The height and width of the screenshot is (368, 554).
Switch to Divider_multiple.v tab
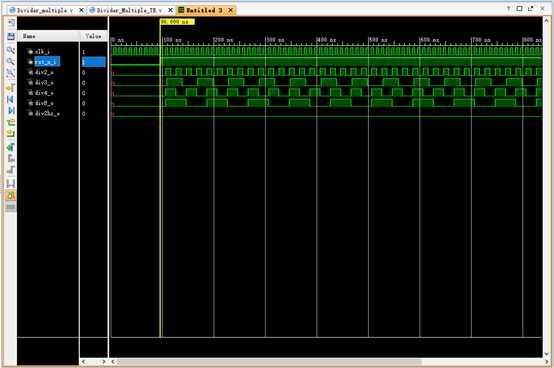click(x=45, y=11)
